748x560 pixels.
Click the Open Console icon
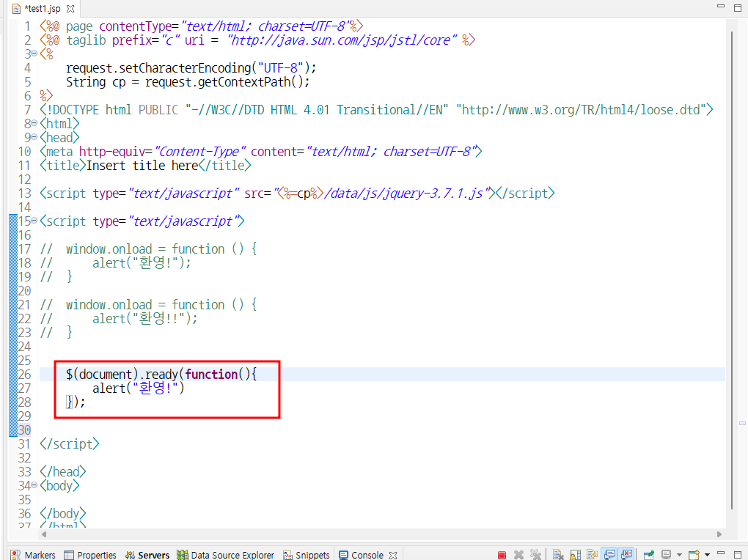tap(694, 555)
